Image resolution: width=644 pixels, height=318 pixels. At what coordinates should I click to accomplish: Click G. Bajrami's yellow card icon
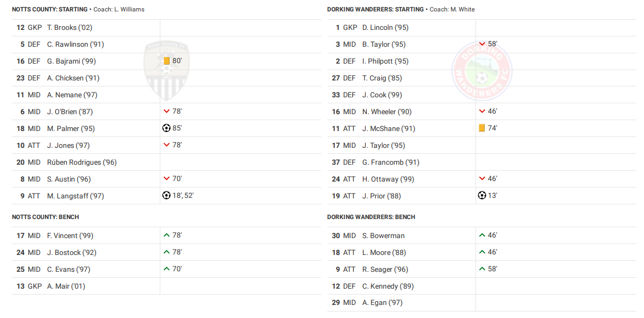click(167, 61)
